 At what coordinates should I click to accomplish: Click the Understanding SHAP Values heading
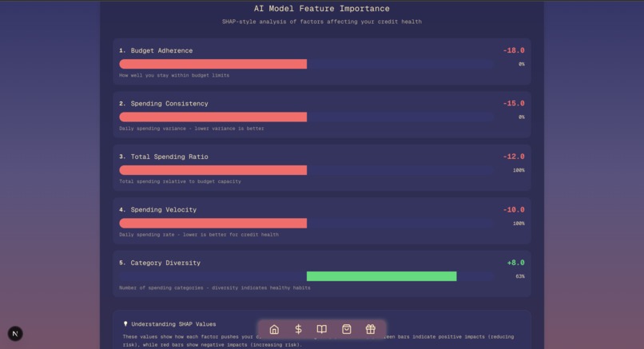pos(173,324)
